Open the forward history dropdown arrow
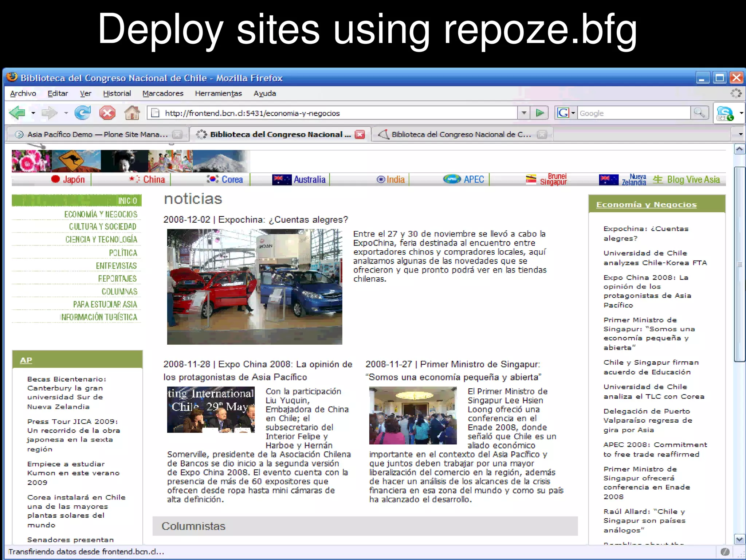The height and width of the screenshot is (560, 746). tap(66, 113)
